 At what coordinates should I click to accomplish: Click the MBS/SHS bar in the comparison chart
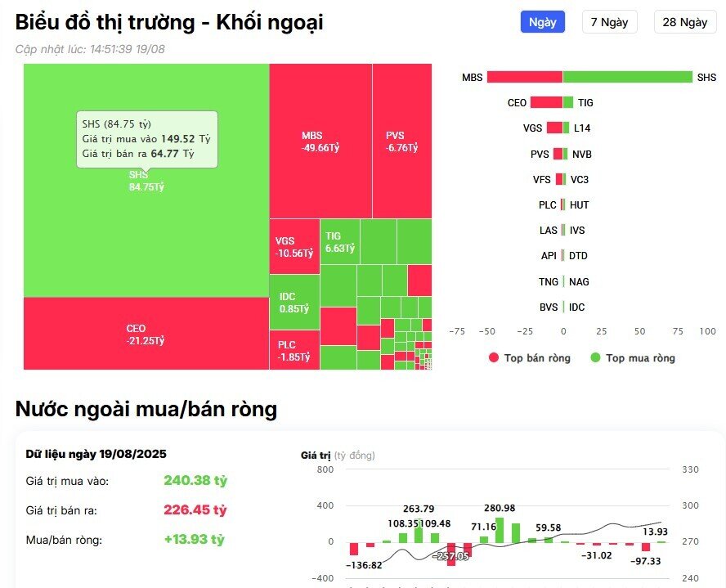pos(589,77)
